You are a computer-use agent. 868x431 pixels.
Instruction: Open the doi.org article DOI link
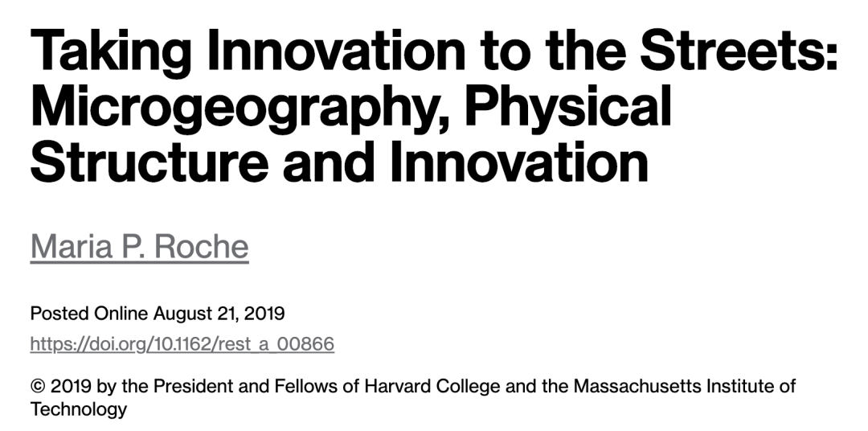(182, 344)
